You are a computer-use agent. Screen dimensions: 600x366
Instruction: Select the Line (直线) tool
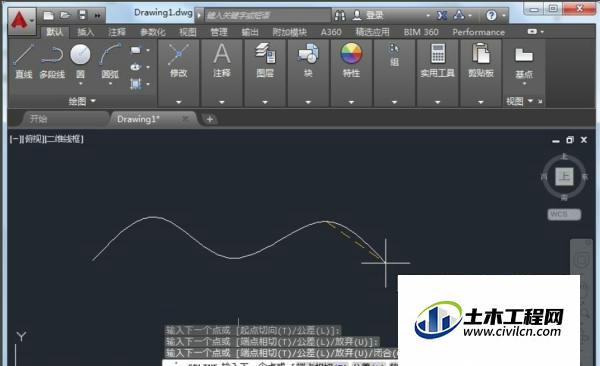point(23,61)
